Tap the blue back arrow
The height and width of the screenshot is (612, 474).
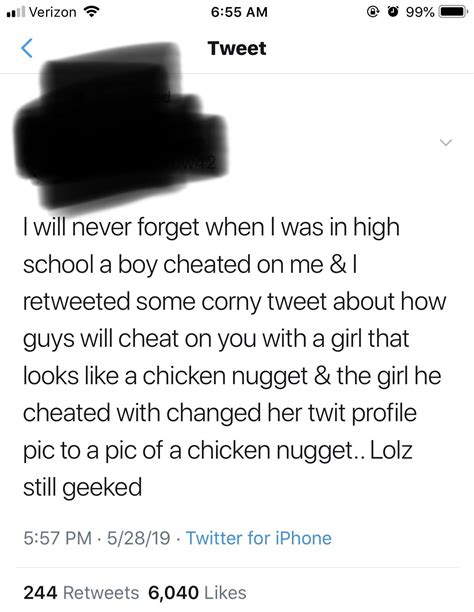tap(27, 48)
